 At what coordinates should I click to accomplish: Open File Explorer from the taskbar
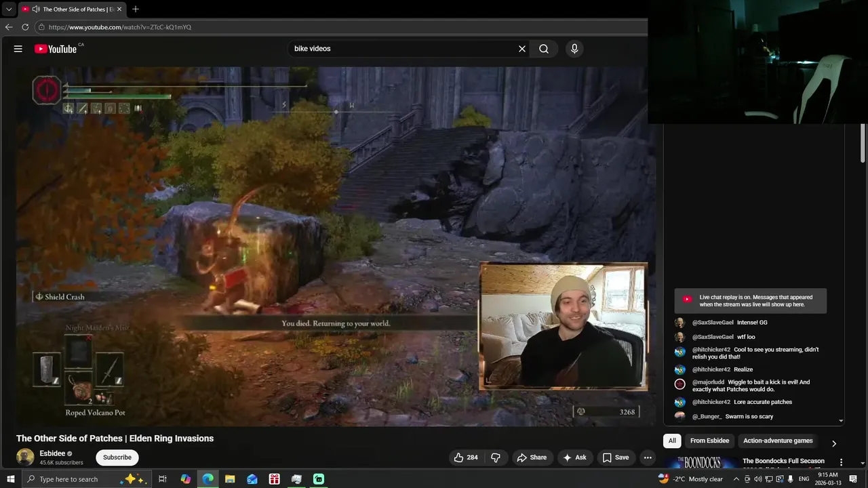point(230,479)
